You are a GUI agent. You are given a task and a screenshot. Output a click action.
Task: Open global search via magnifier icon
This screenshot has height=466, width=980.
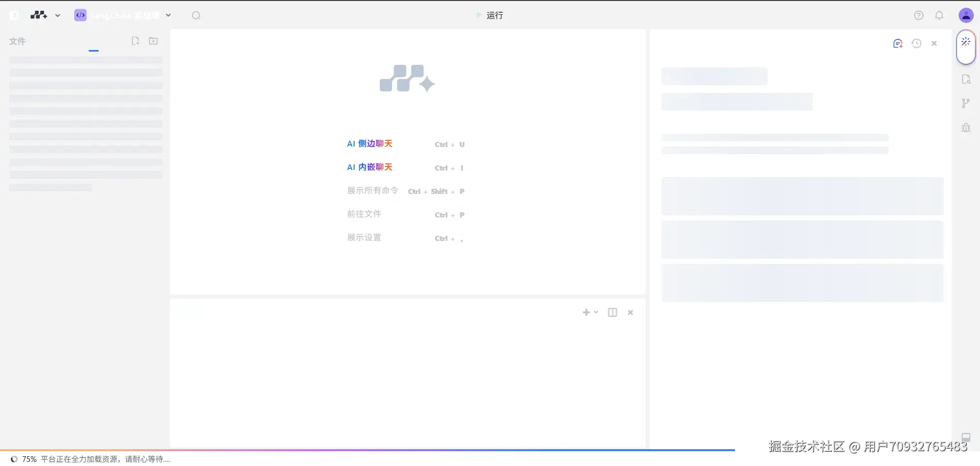pyautogui.click(x=195, y=15)
